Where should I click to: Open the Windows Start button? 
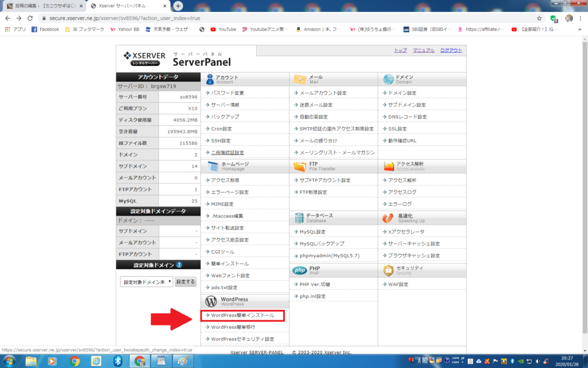(9, 361)
